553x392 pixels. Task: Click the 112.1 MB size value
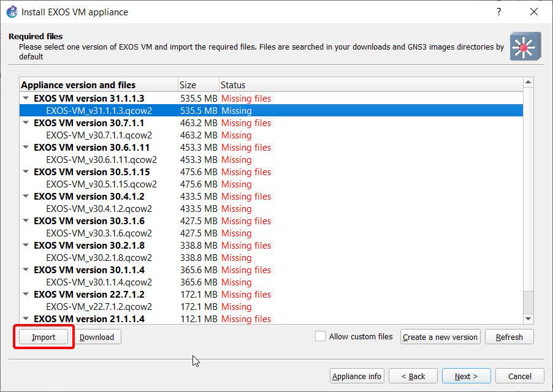[199, 318]
